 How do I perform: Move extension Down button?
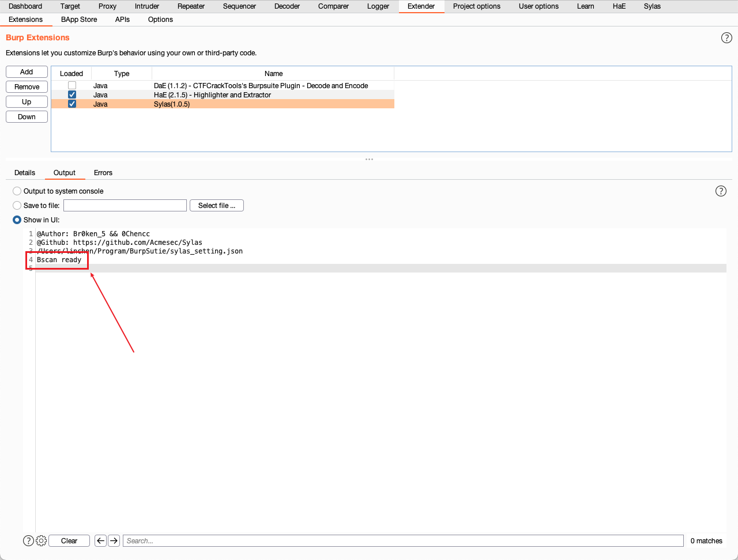point(27,117)
